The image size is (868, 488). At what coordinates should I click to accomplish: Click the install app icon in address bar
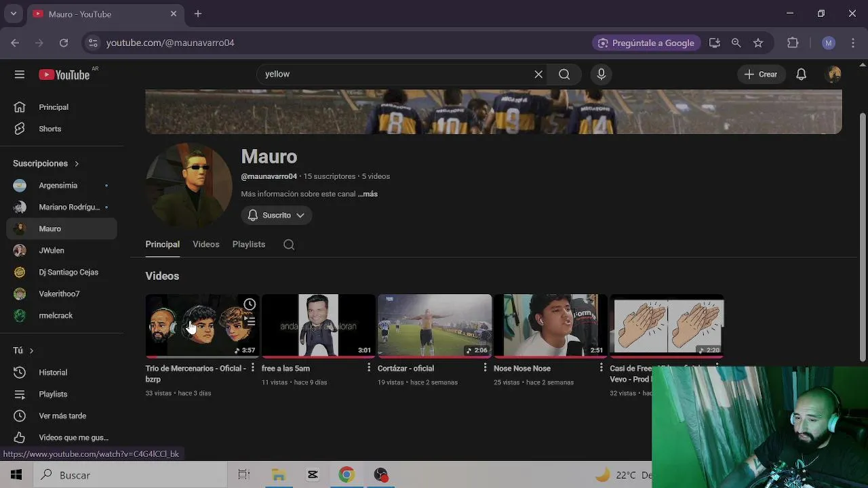(715, 43)
